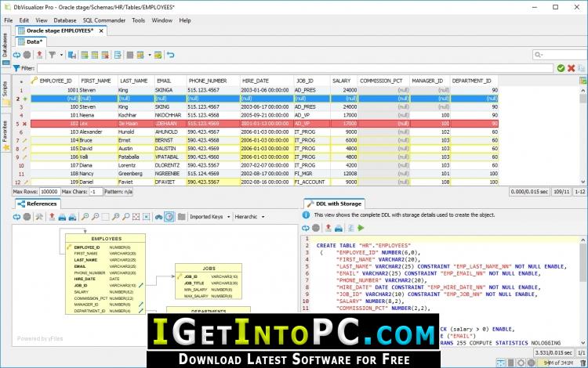The width and height of the screenshot is (588, 368).
Task: Open the Window menu
Action: pos(162,20)
